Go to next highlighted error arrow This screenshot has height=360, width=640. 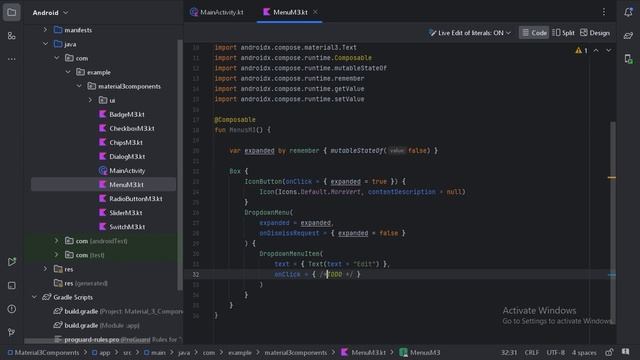[608, 51]
